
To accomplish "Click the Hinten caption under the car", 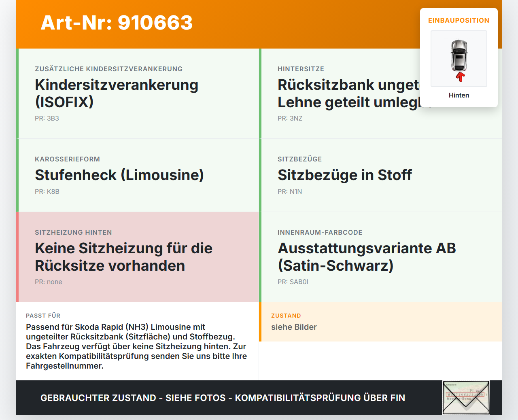I will [459, 95].
